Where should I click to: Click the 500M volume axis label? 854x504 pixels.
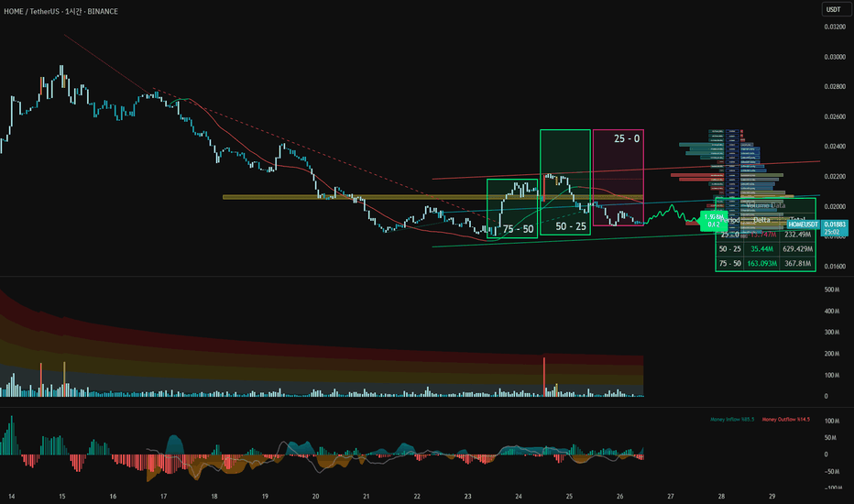[x=832, y=290]
